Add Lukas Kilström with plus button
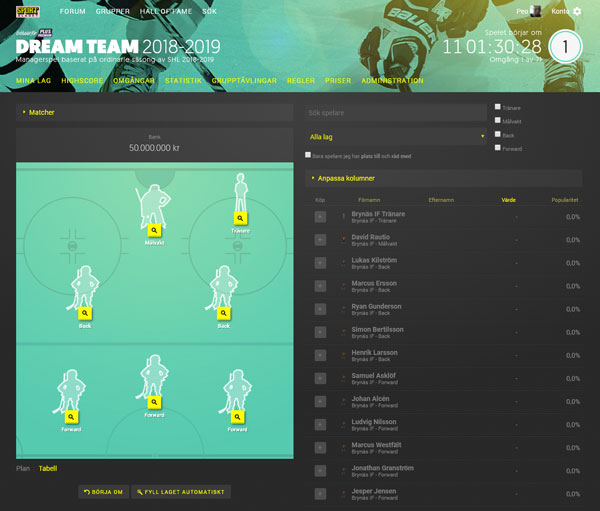The height and width of the screenshot is (511, 600). click(320, 263)
